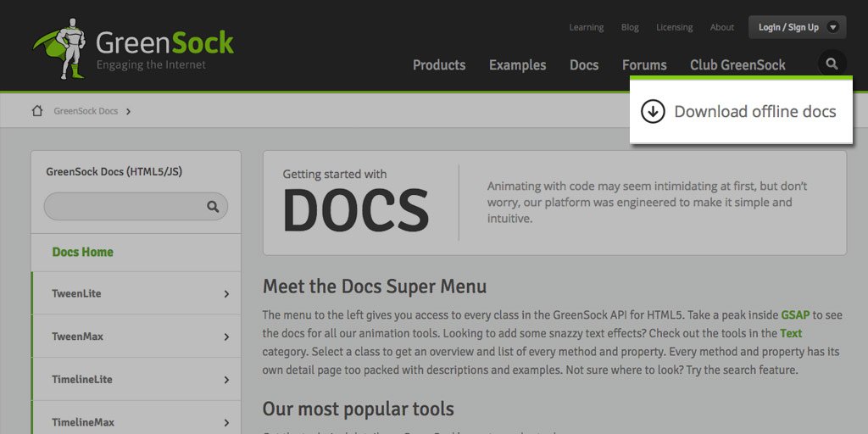Click the home icon in breadcrumb

click(37, 111)
